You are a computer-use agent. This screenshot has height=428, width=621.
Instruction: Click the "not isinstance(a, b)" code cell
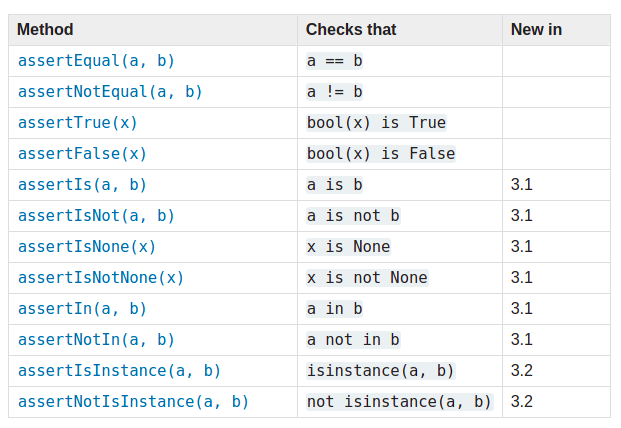click(400, 402)
